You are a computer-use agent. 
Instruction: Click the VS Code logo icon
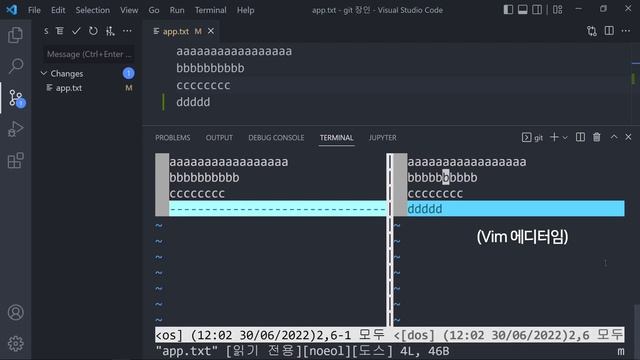tap(12, 9)
